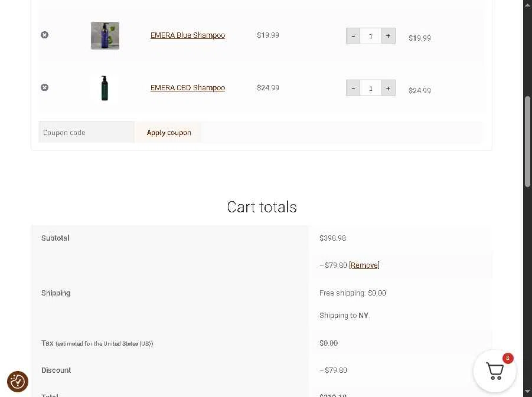Image resolution: width=532 pixels, height=397 pixels.
Task: Click the Tax value $0.00
Action: coord(328,343)
